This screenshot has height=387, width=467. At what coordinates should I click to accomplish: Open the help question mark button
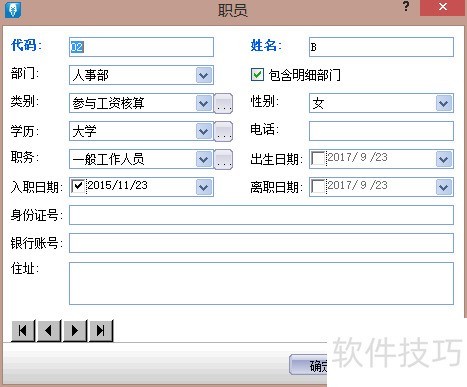pos(406,6)
